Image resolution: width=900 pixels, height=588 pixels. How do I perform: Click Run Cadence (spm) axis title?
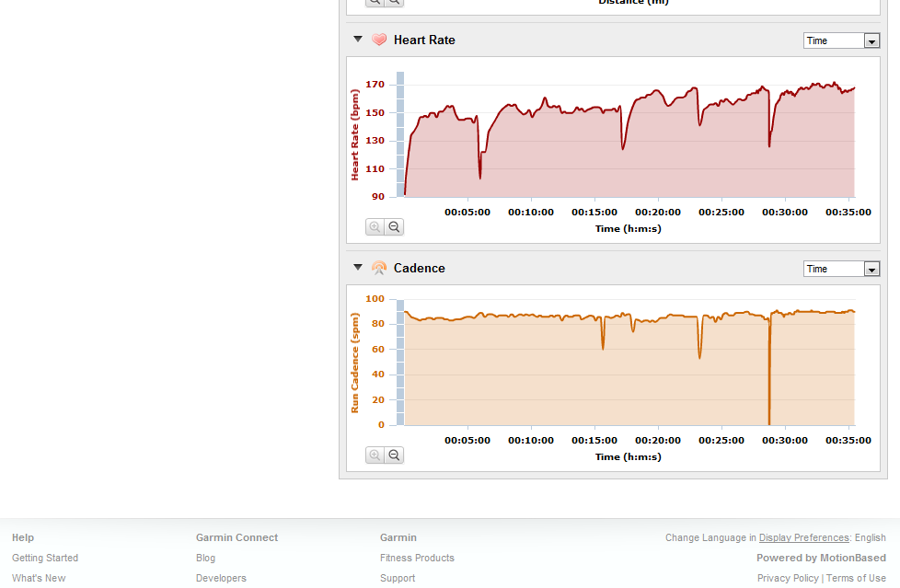point(354,363)
